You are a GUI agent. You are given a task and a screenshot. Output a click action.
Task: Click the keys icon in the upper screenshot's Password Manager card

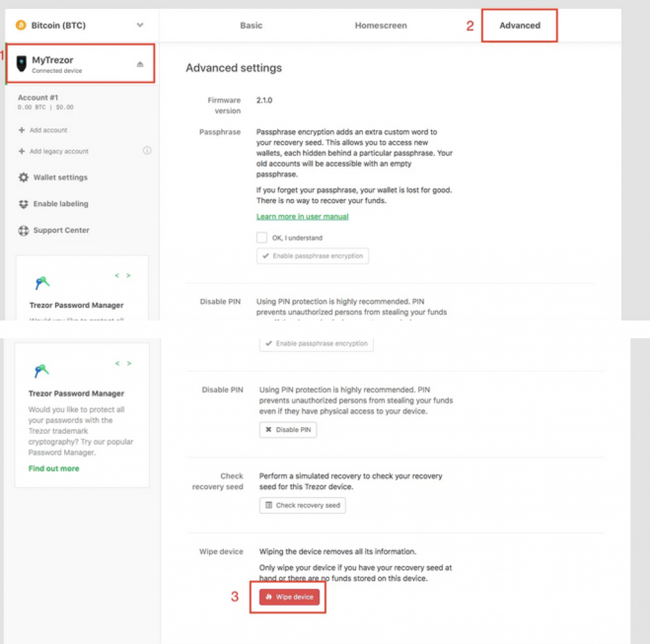pos(43,283)
